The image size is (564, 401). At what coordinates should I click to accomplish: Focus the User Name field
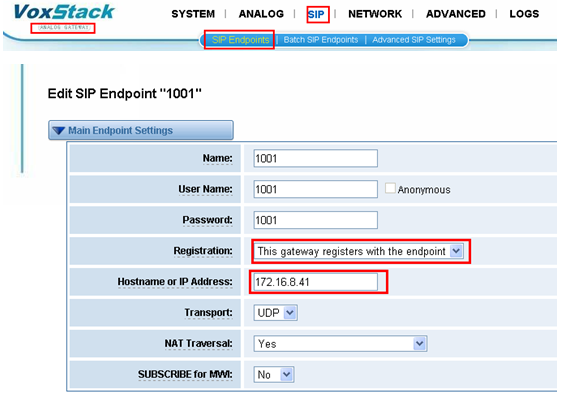[x=315, y=189]
